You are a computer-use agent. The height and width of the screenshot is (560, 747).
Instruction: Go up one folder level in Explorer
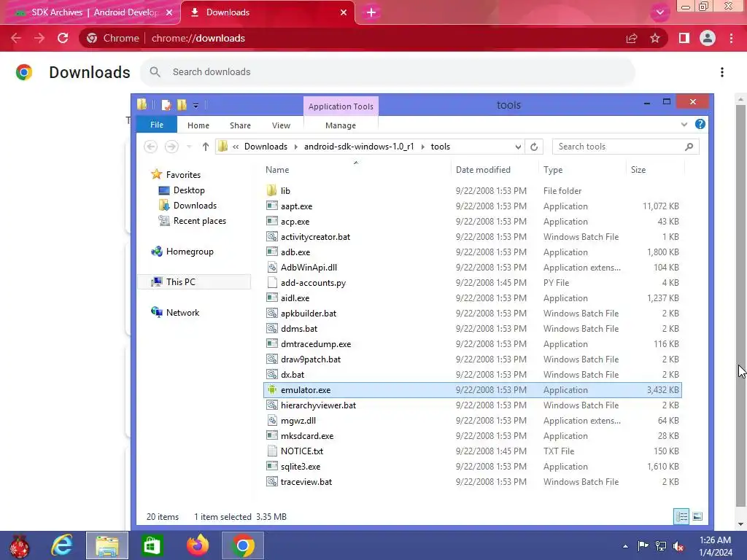(205, 147)
